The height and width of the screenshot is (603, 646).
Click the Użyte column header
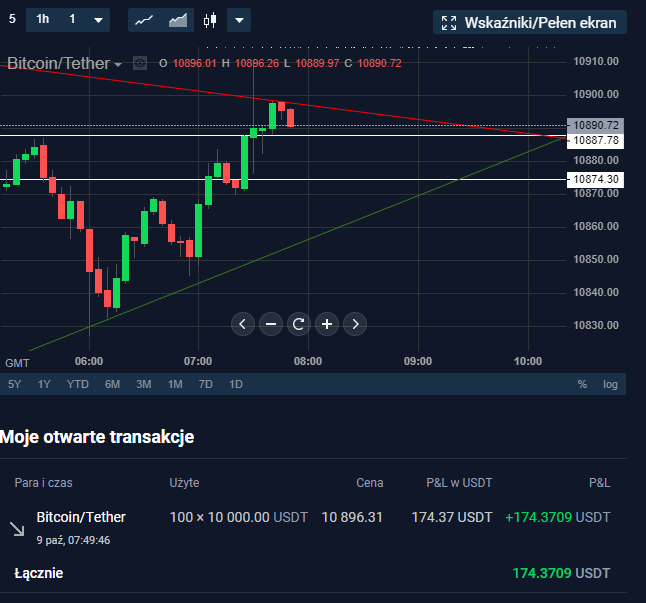coord(184,483)
